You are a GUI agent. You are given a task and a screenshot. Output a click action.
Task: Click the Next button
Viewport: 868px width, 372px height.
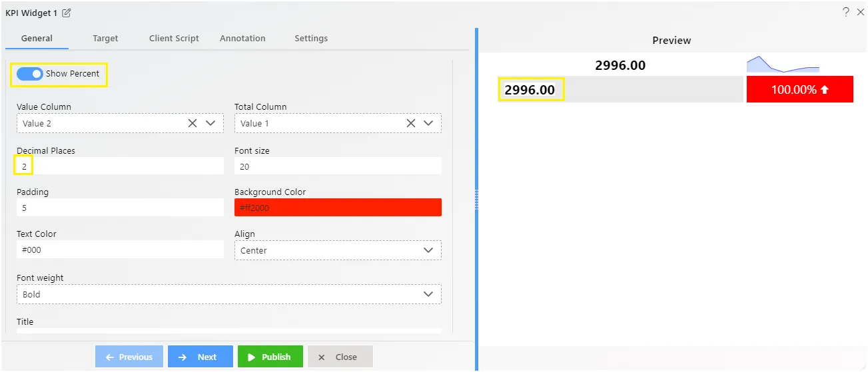pyautogui.click(x=201, y=357)
